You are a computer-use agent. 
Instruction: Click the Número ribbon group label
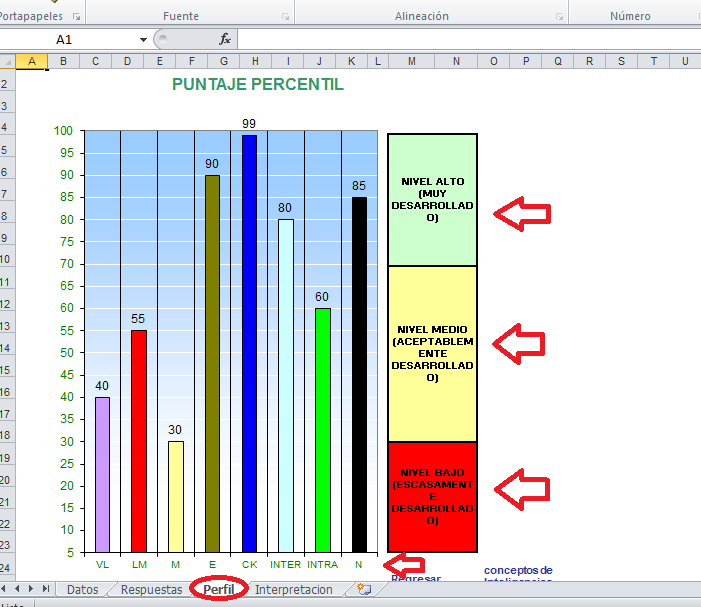click(x=630, y=17)
